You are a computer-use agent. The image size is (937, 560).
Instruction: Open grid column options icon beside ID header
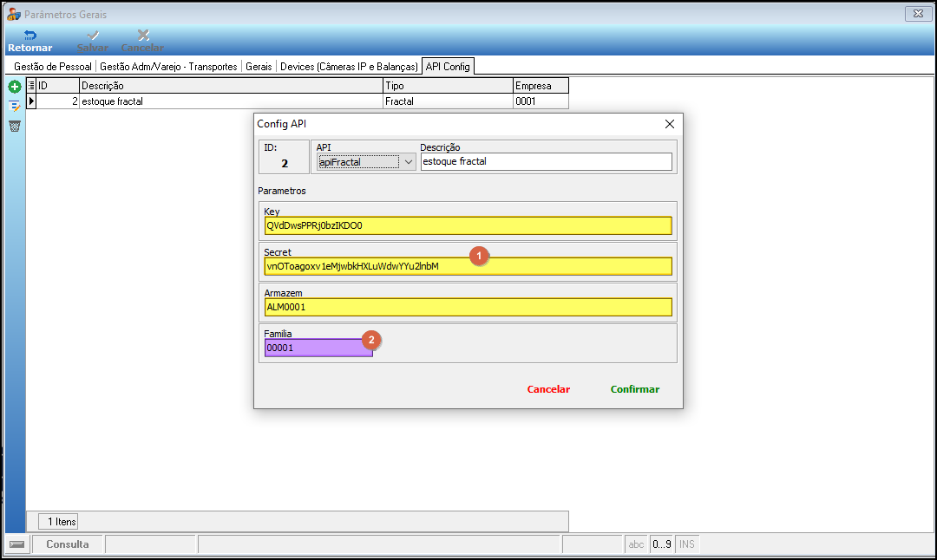point(32,85)
